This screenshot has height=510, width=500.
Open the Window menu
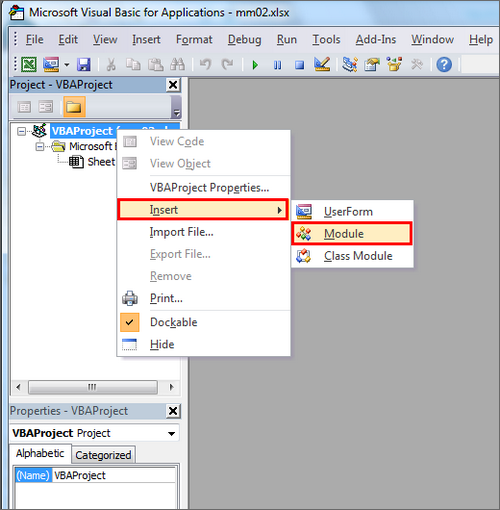[432, 40]
